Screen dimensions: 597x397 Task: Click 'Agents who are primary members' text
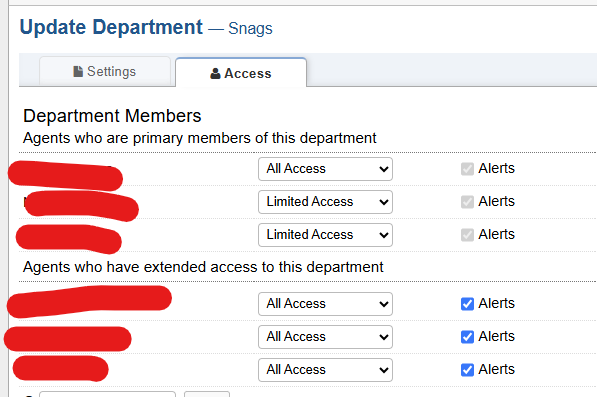click(x=200, y=138)
